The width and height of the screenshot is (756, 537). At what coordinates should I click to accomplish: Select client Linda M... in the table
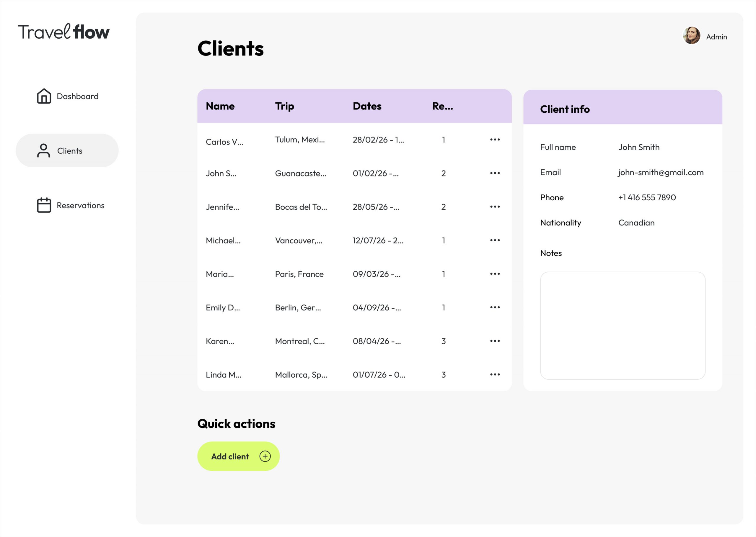click(x=223, y=375)
